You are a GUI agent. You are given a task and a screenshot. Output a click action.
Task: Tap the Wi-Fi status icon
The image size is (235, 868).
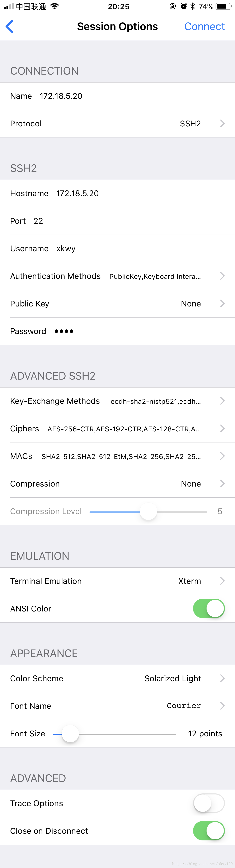(x=54, y=6)
